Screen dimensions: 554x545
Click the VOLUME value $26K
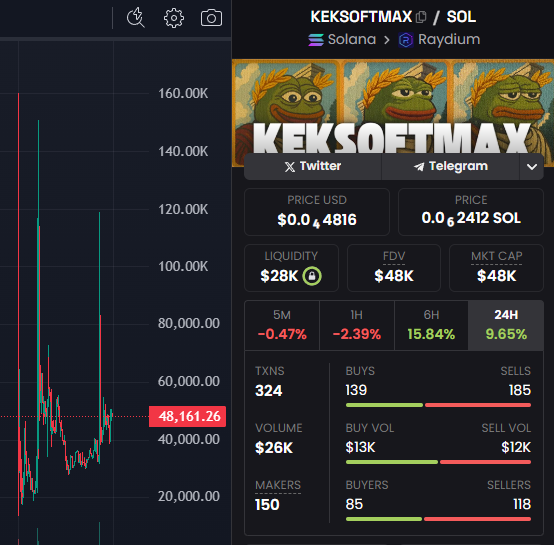click(274, 448)
